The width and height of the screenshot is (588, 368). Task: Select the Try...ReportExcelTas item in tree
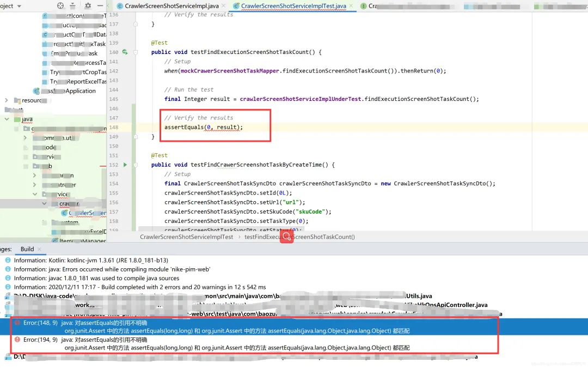[78, 81]
